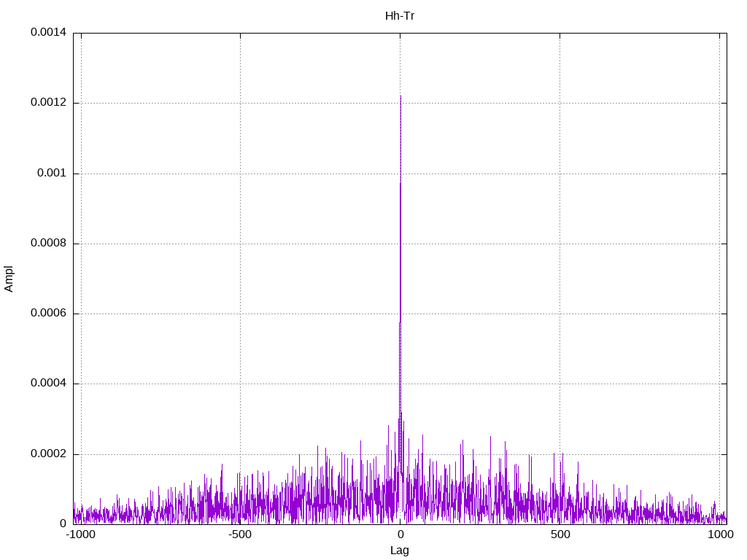Image resolution: width=747 pixels, height=560 pixels.
Task: Click the 0.0004 y-axis tick label
Action: (49, 383)
